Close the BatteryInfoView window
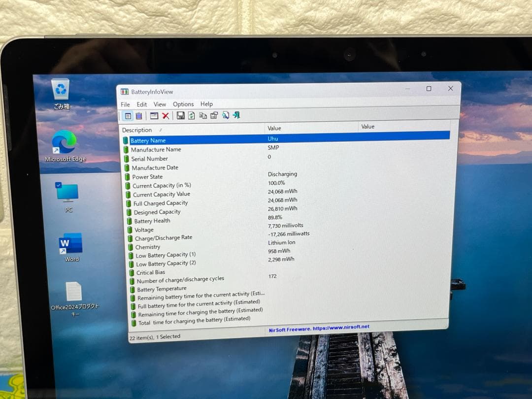Screen dimensions: 532x399 (451, 88)
